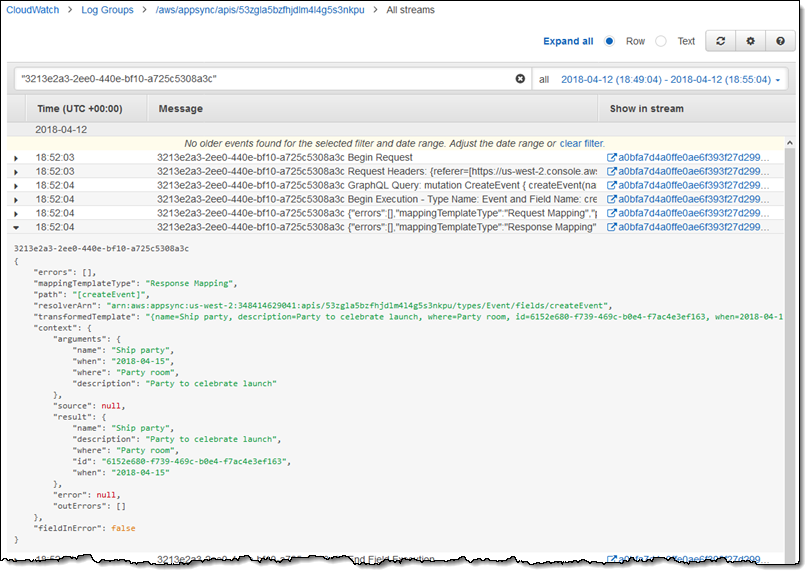Click the Time (UTC +00:00) column header

[x=79, y=108]
